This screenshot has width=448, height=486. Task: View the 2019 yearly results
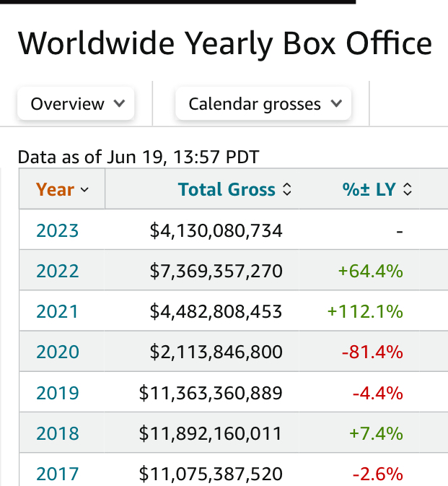pos(57,393)
